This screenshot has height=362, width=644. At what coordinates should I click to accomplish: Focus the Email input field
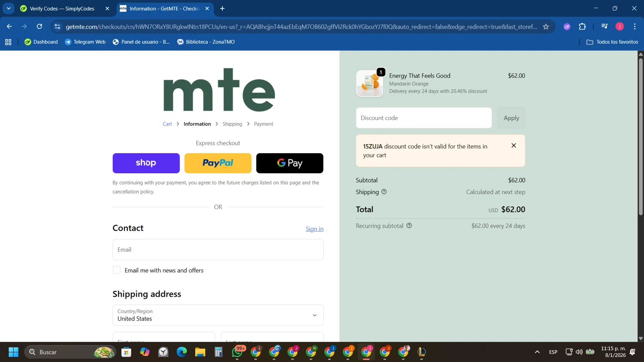click(x=218, y=250)
